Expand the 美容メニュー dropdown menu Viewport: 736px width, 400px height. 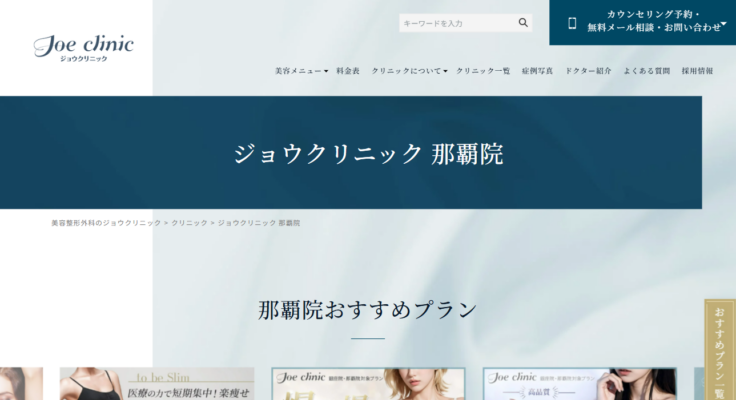pyautogui.click(x=301, y=71)
